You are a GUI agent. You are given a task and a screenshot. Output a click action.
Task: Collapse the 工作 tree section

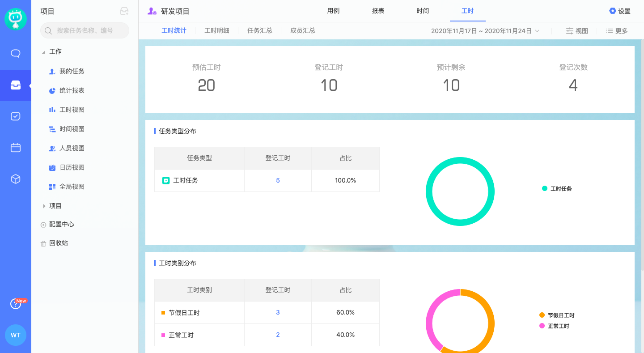[44, 52]
